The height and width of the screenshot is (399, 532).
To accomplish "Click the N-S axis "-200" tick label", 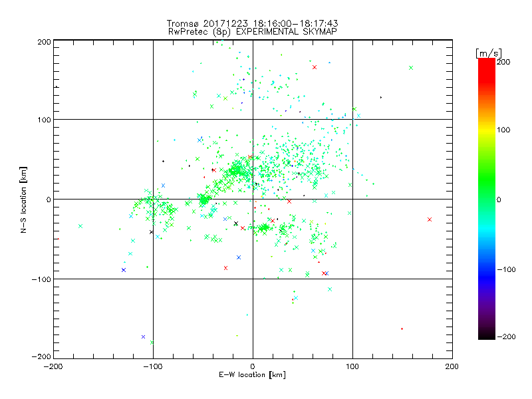I will click(x=41, y=357).
